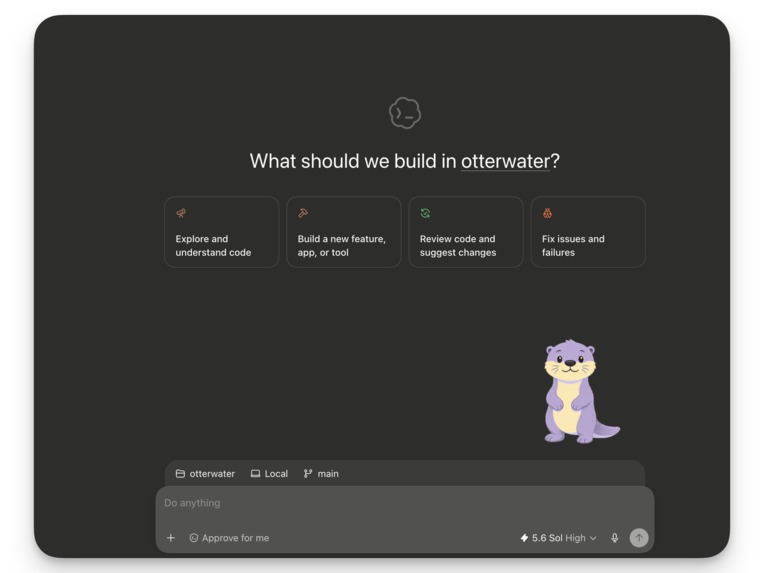Click the branch icon beside main

[308, 474]
